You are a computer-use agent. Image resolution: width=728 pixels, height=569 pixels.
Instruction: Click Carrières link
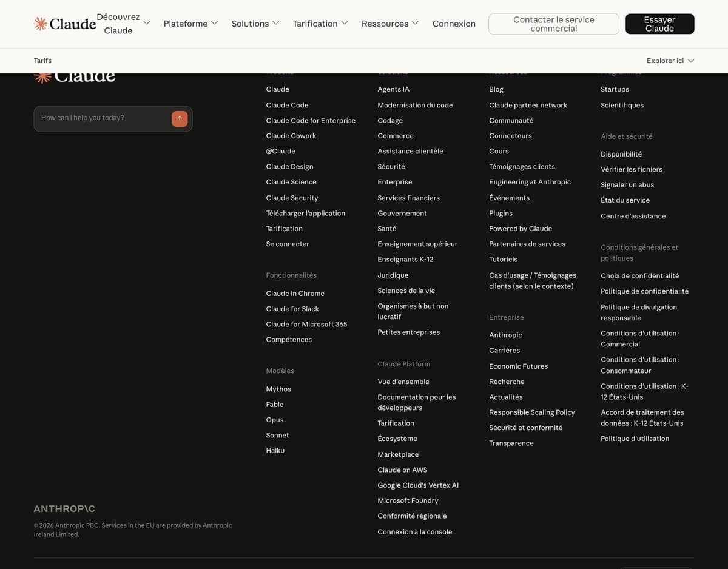point(504,351)
